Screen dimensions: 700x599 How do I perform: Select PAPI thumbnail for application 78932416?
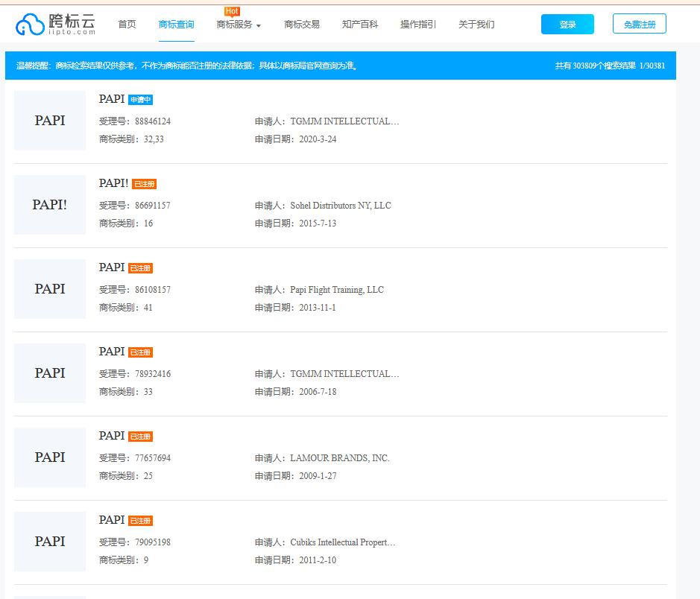50,373
